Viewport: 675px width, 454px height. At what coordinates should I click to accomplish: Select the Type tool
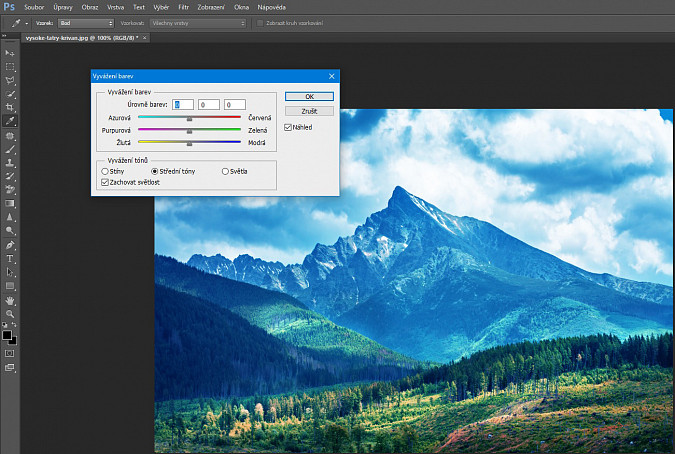click(x=9, y=259)
